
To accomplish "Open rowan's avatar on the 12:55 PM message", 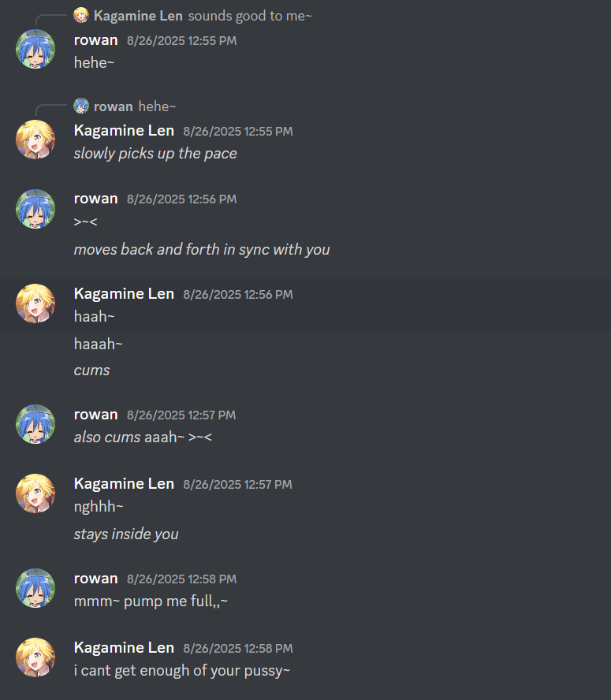I will (x=35, y=49).
